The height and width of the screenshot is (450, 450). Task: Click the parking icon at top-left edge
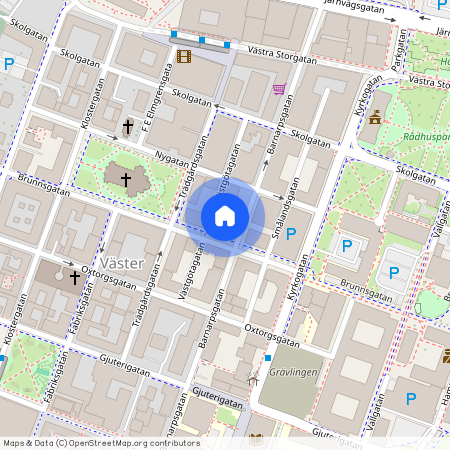coord(9,64)
